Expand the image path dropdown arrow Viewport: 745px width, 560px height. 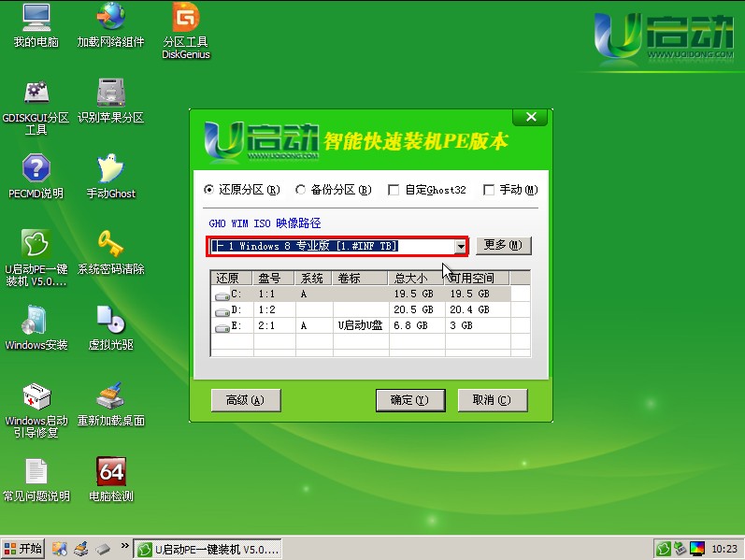461,246
